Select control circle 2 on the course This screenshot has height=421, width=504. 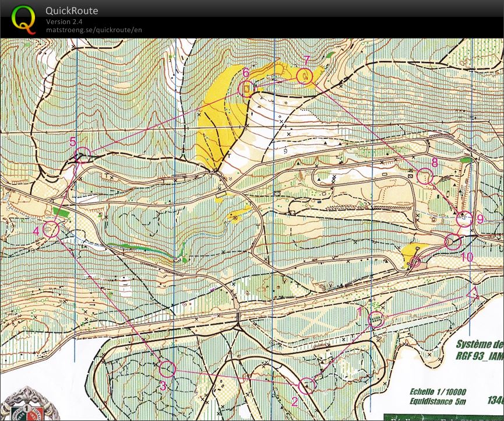(x=306, y=386)
